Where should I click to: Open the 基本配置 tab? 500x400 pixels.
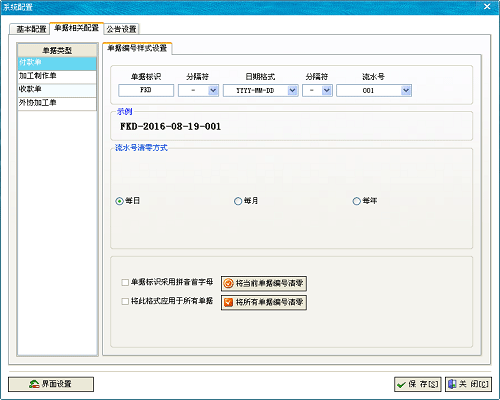(30, 29)
